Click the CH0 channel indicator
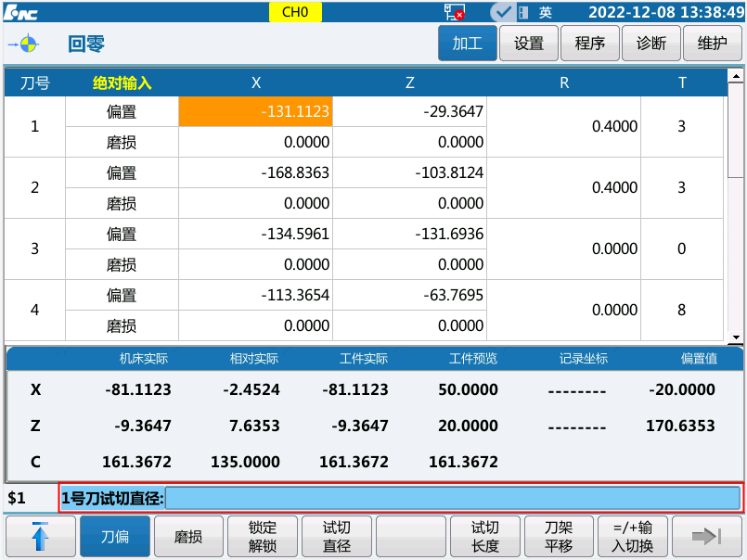 (295, 12)
